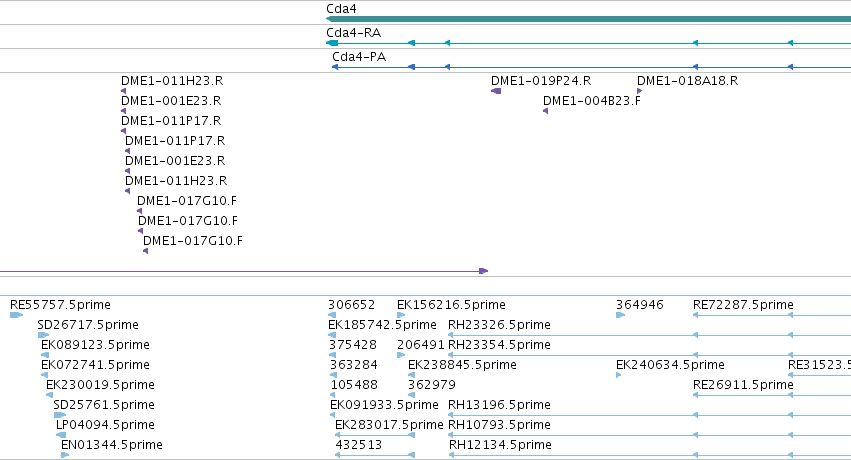
Task: Click feature 206491
Action: pos(421,345)
